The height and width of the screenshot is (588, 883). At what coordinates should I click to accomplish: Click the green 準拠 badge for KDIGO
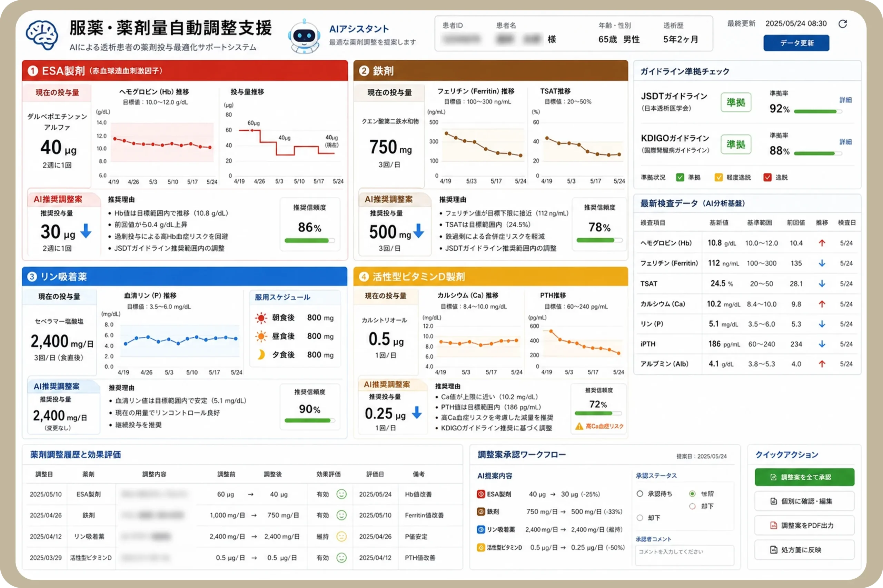click(x=736, y=144)
